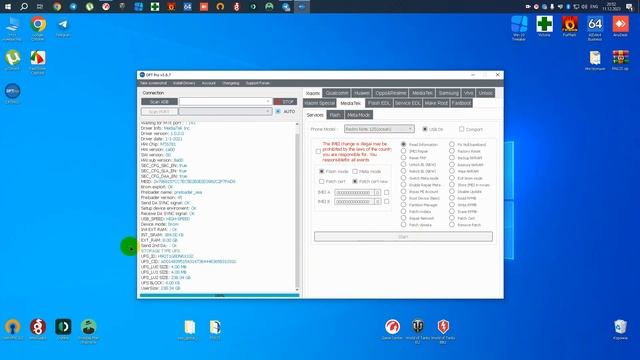Tick the IMEI legal warning checkbox
The width and height of the screenshot is (640, 360).
(318, 151)
